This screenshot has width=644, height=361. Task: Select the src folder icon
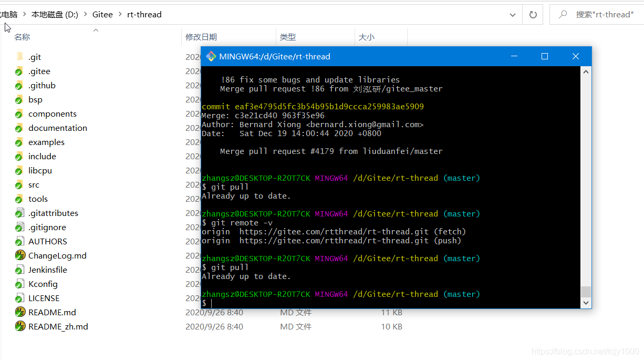20,184
